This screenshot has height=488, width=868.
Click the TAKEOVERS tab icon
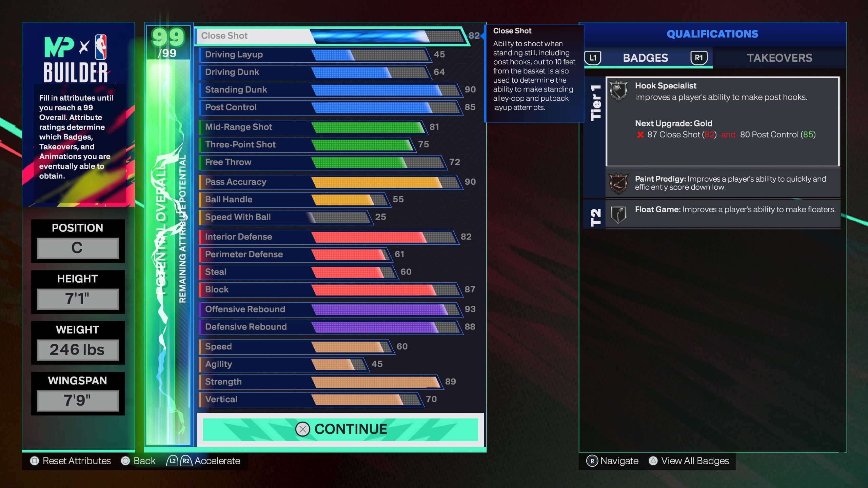(x=780, y=58)
